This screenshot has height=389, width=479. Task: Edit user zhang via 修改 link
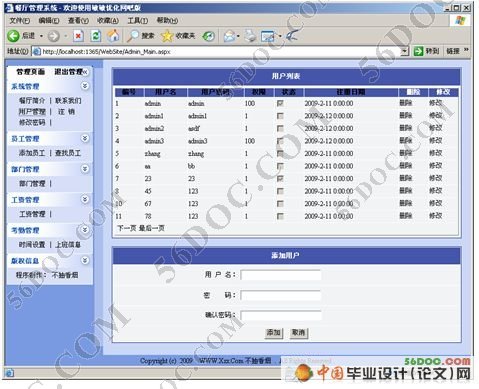click(x=436, y=153)
